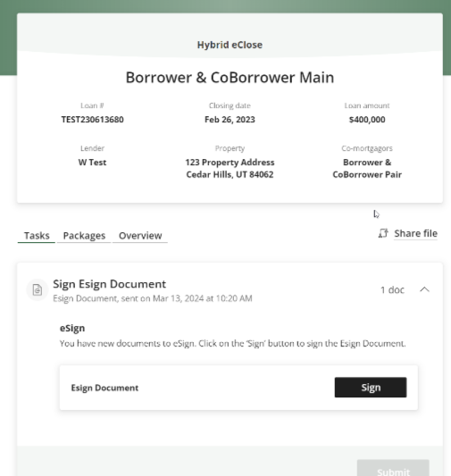The image size is (451, 476).
Task: Click the property address 123 Property Address
Action: [230, 163]
